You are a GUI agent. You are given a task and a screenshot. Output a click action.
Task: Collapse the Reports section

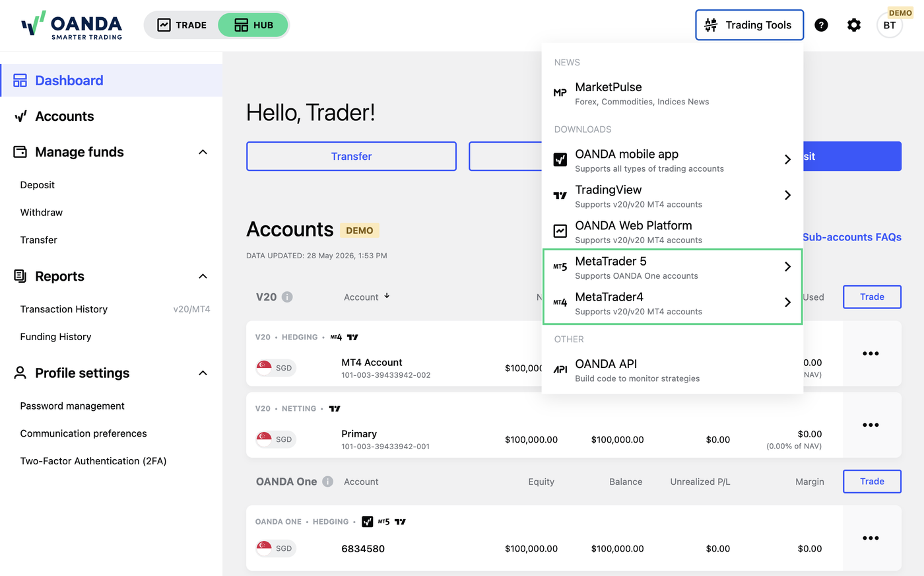click(203, 276)
